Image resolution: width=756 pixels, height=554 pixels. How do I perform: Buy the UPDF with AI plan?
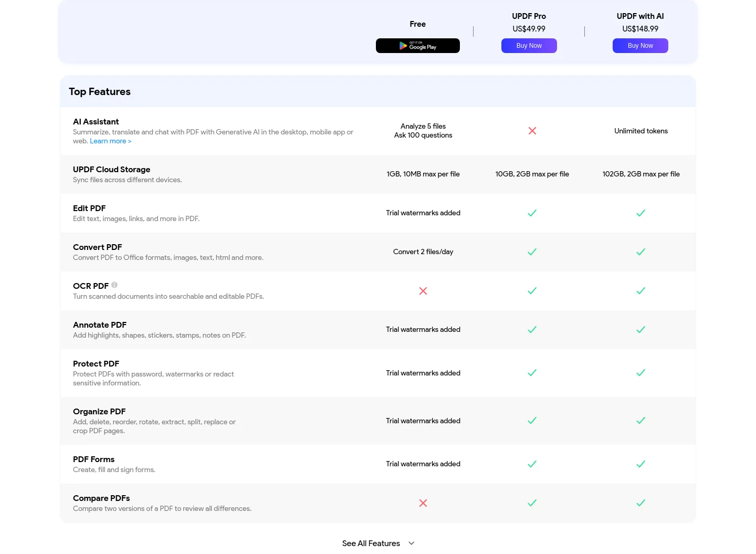tap(640, 46)
